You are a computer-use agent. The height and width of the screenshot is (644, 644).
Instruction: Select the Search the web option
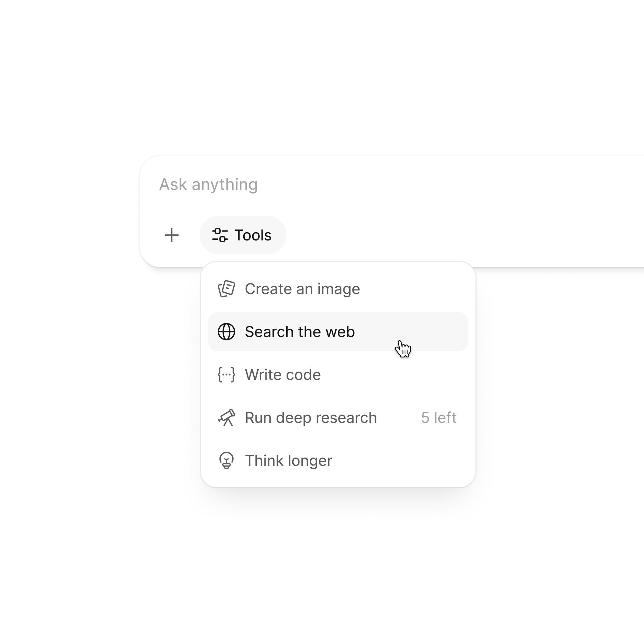point(300,332)
